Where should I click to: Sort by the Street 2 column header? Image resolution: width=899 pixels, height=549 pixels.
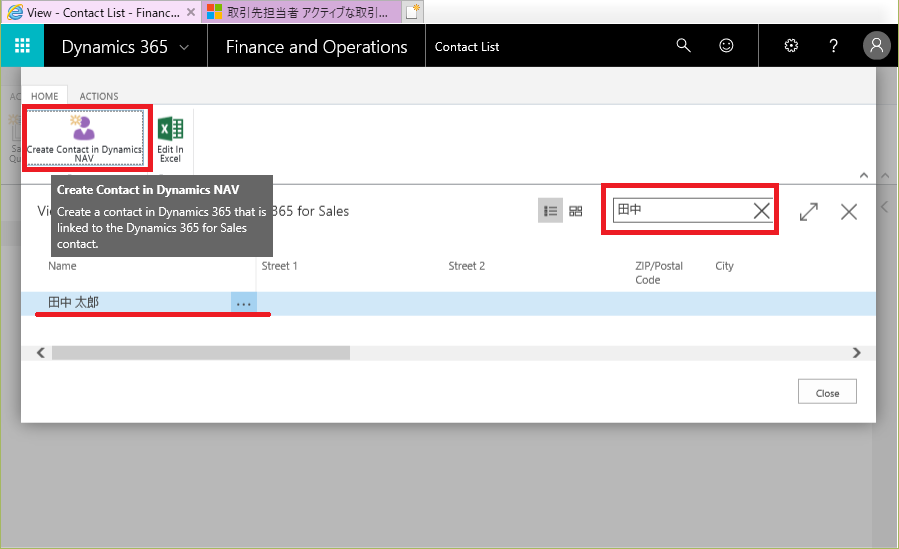click(x=466, y=266)
